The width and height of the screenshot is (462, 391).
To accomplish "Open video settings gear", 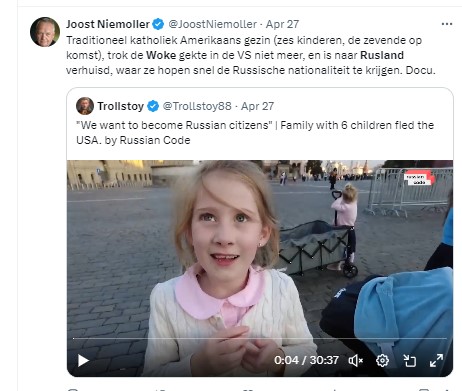I will coord(382,360).
